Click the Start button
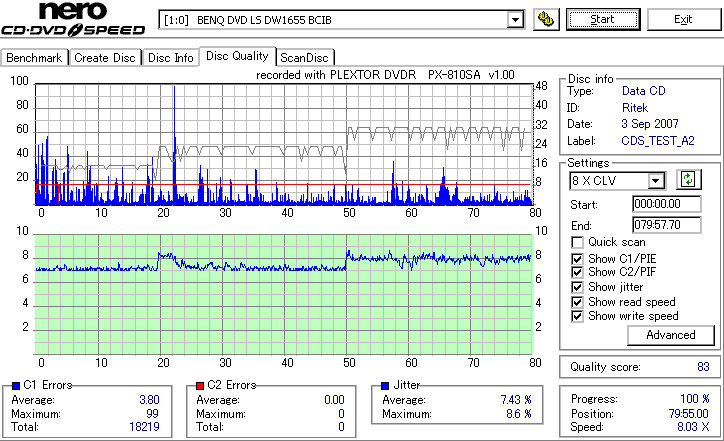This screenshot has width=724, height=441. coord(603,19)
